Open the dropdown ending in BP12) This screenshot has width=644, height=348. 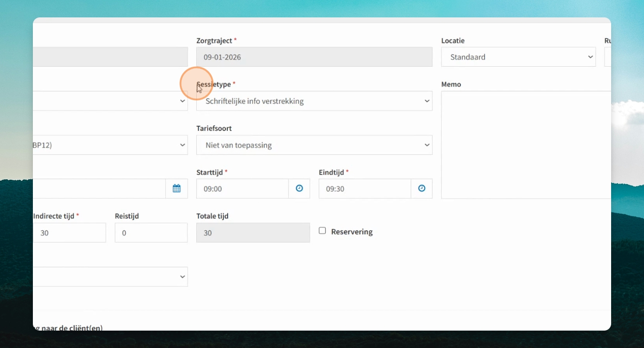pyautogui.click(x=110, y=145)
